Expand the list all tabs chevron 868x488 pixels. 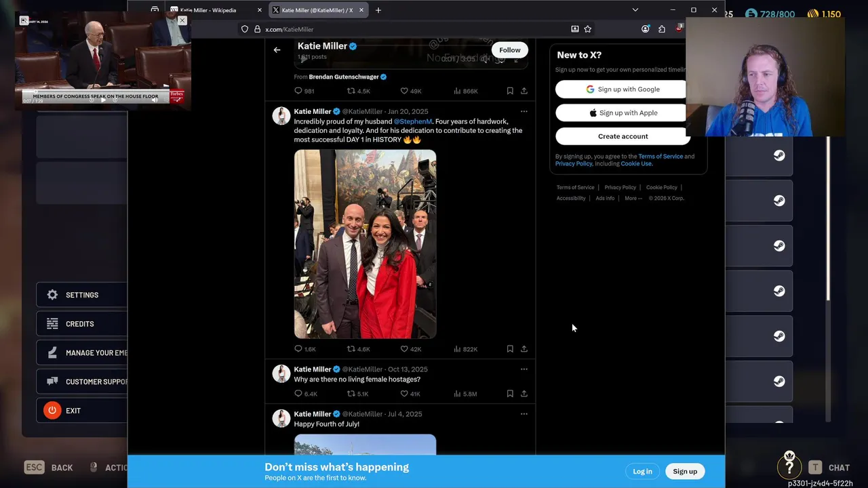[x=635, y=10]
